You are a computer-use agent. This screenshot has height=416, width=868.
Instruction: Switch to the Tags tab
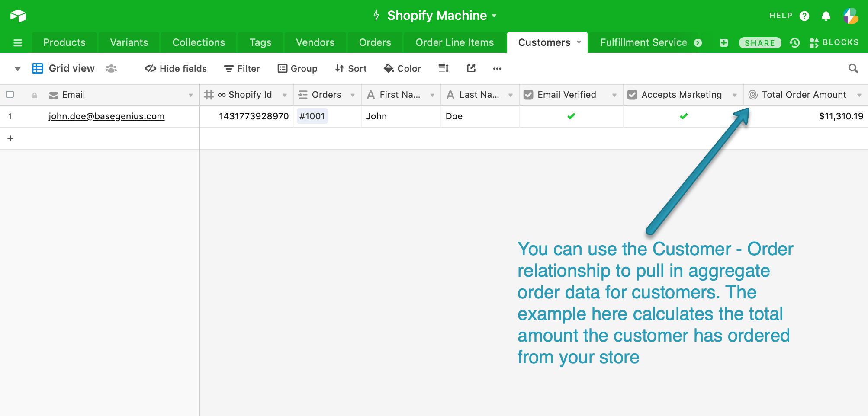pos(260,42)
